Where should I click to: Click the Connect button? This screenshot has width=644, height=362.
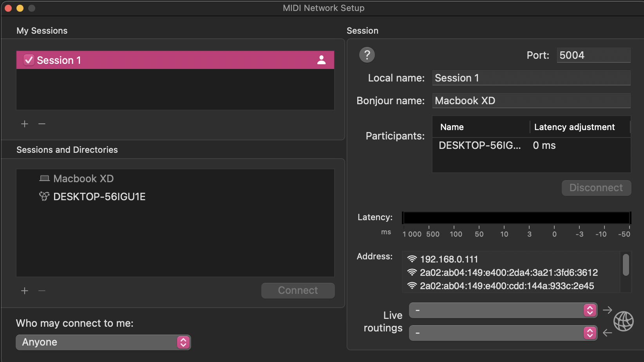[x=298, y=290]
